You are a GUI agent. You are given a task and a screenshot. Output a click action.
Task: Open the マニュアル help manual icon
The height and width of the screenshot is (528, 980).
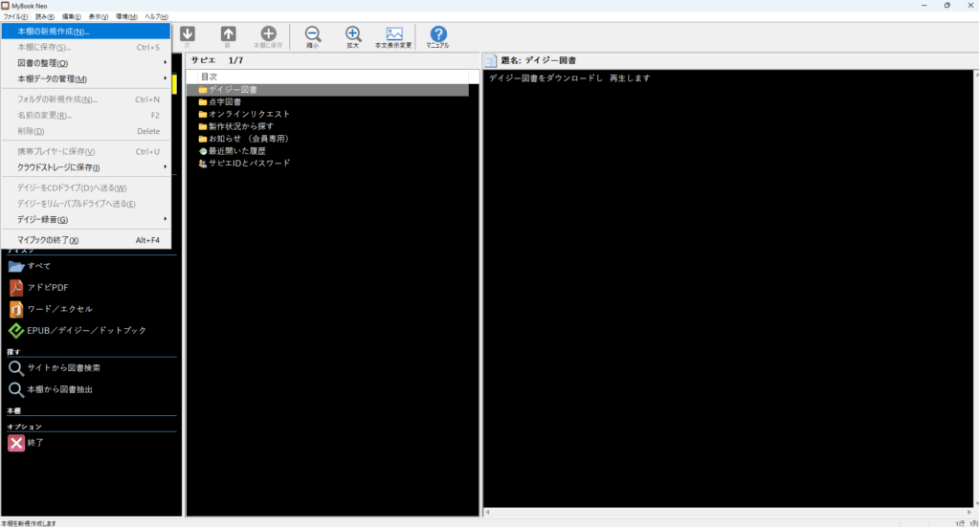pos(437,36)
